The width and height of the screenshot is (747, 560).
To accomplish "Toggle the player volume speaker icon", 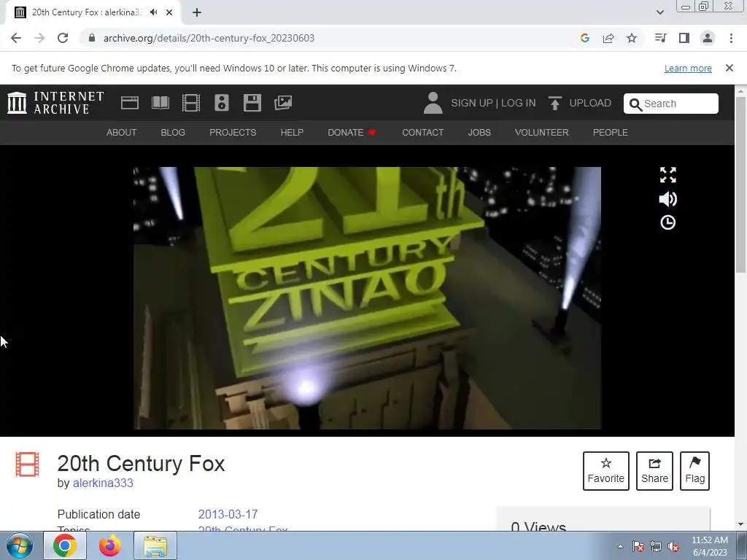I will (x=668, y=199).
